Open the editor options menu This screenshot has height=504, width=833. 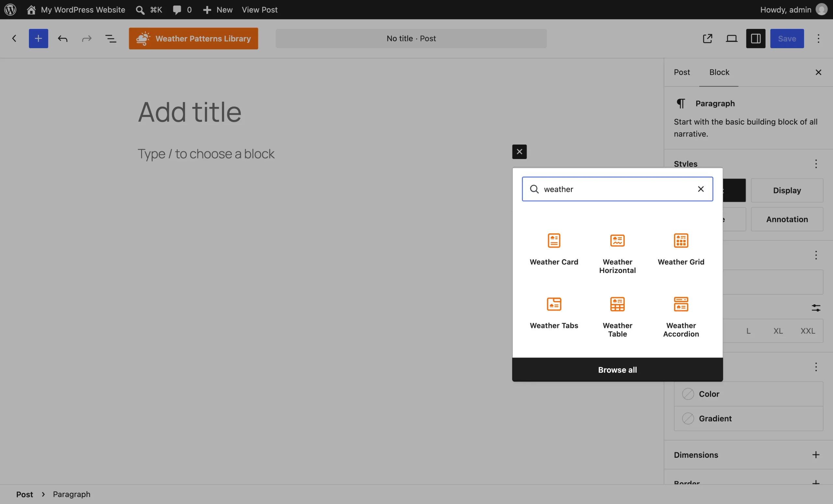(818, 38)
